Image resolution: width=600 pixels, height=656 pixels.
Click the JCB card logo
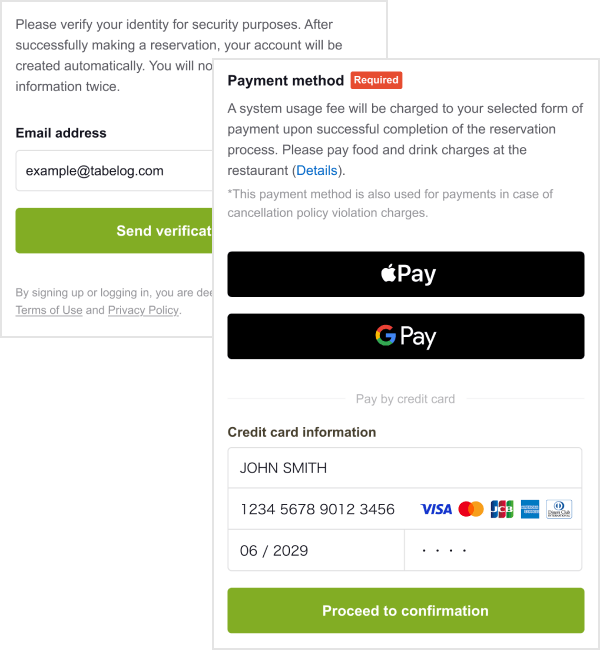502,509
